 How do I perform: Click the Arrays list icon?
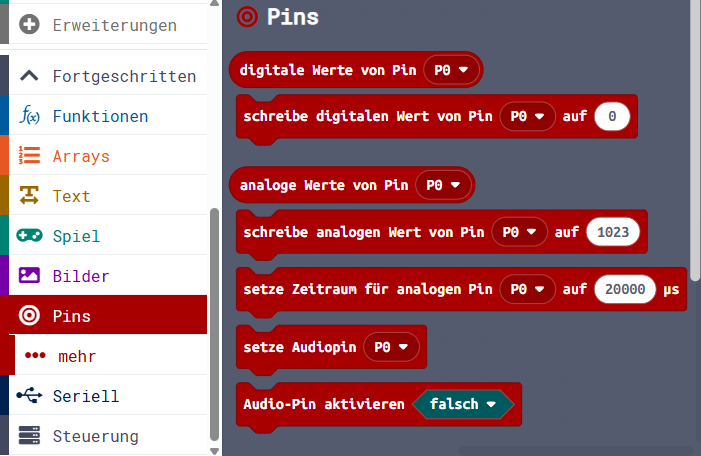(29, 156)
